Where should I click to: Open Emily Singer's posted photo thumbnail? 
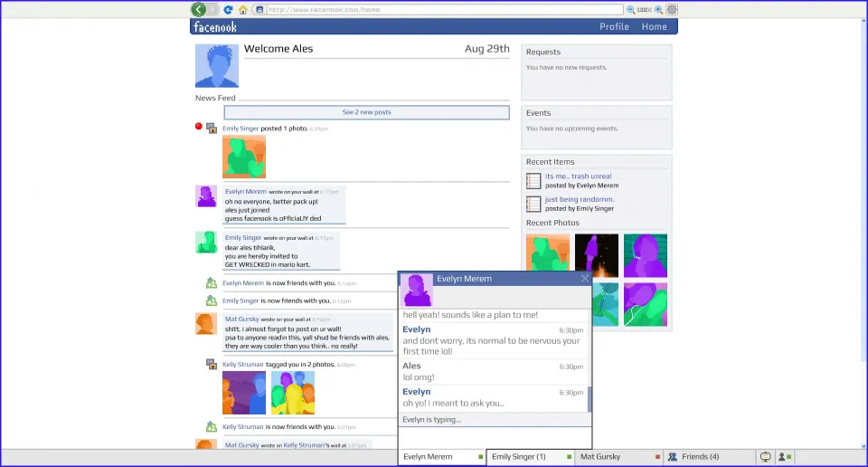[243, 157]
